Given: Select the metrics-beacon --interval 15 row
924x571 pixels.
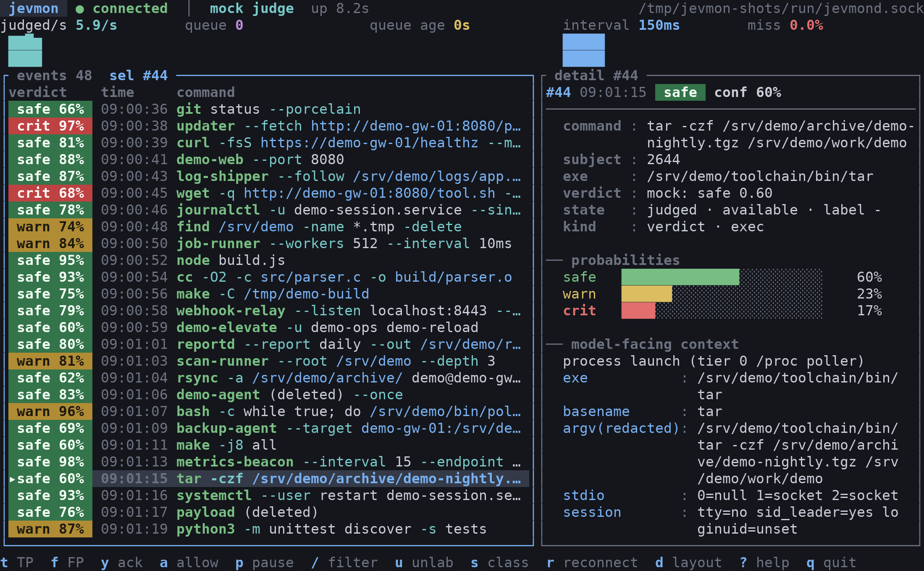Looking at the screenshot, I should pos(269,462).
